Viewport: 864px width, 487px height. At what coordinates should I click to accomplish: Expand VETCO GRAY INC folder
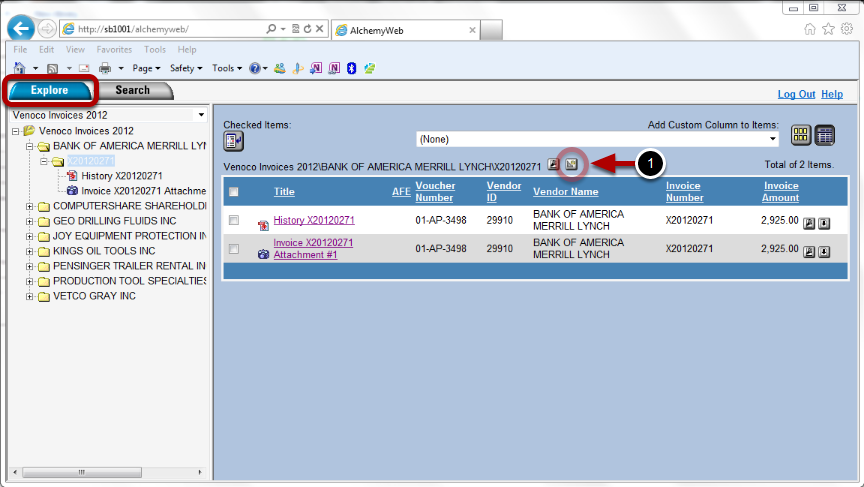[x=30, y=296]
